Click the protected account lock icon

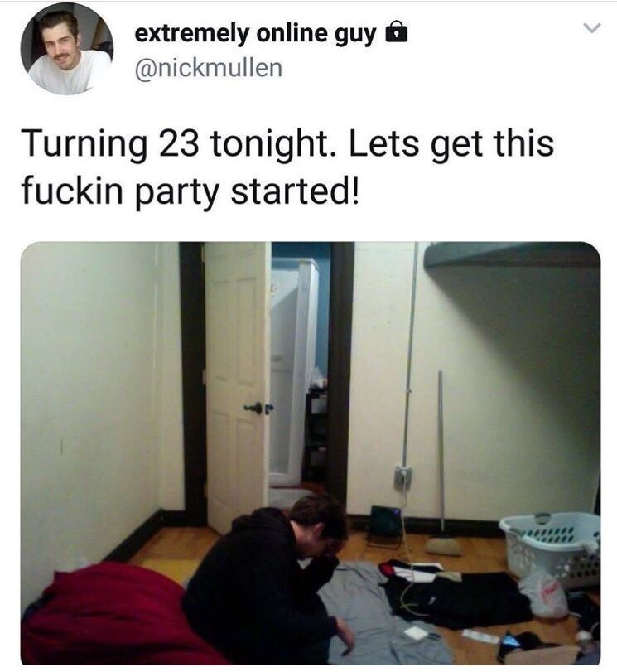[397, 31]
